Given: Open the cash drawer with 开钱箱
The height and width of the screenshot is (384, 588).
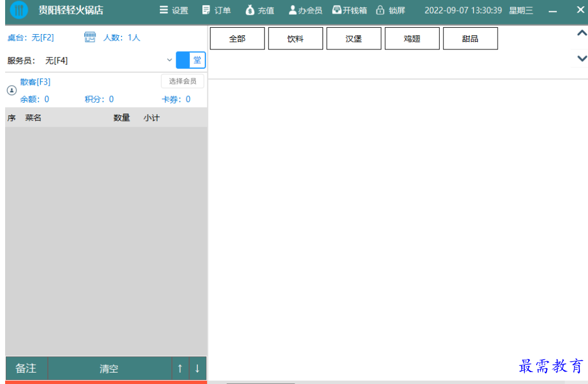Looking at the screenshot, I should (x=350, y=10).
